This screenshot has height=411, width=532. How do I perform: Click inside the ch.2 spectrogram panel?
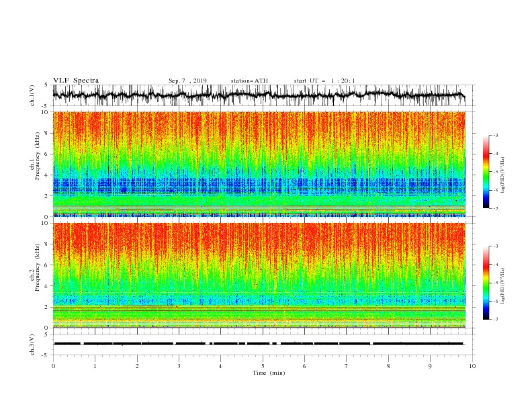click(259, 275)
